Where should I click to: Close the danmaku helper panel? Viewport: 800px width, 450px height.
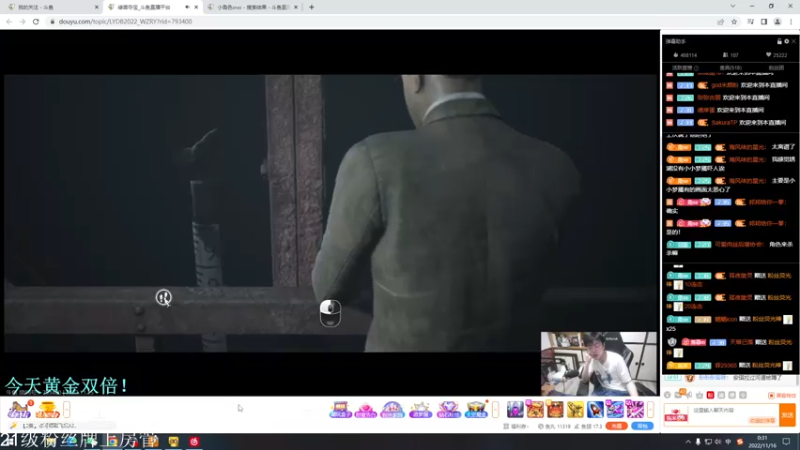(793, 41)
